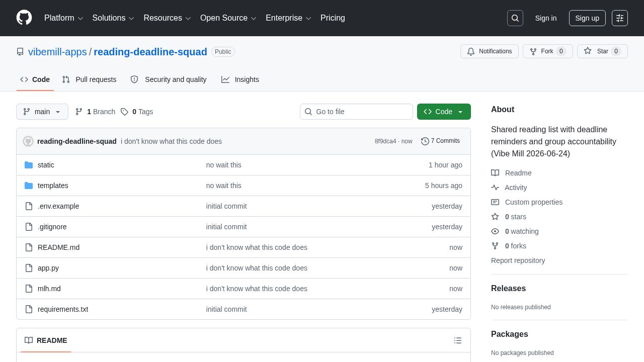Click the star icon beside 0 stars
This screenshot has height=362, width=644.
(495, 217)
